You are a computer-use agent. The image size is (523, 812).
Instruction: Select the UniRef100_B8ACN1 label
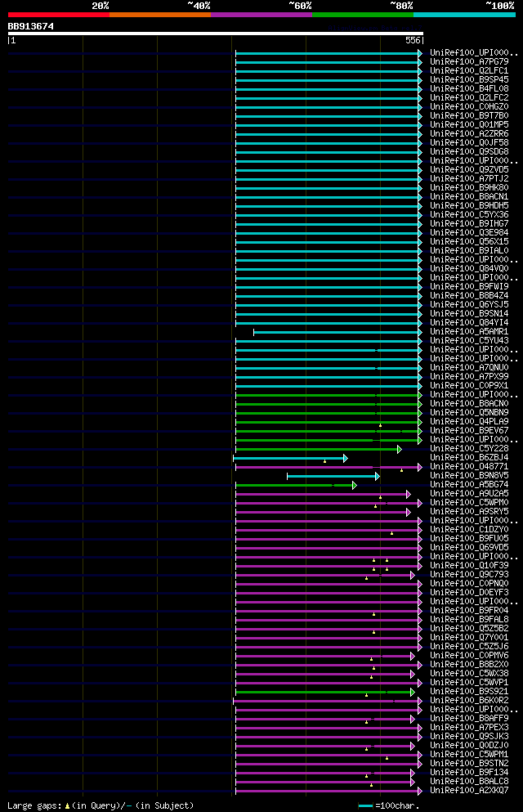[x=469, y=197]
